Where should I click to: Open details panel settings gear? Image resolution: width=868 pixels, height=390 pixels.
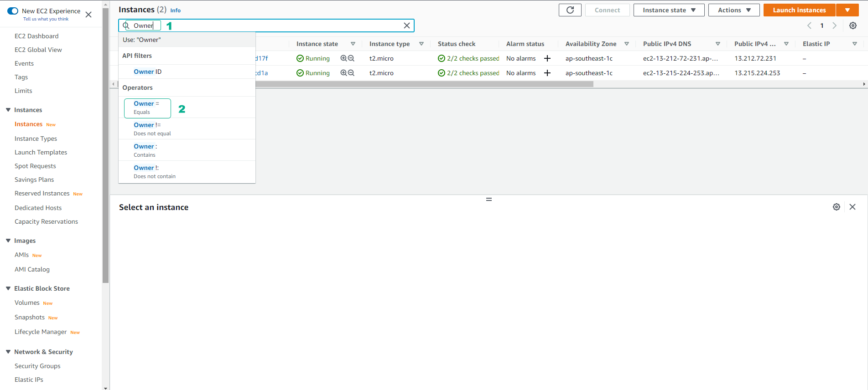[837, 207]
